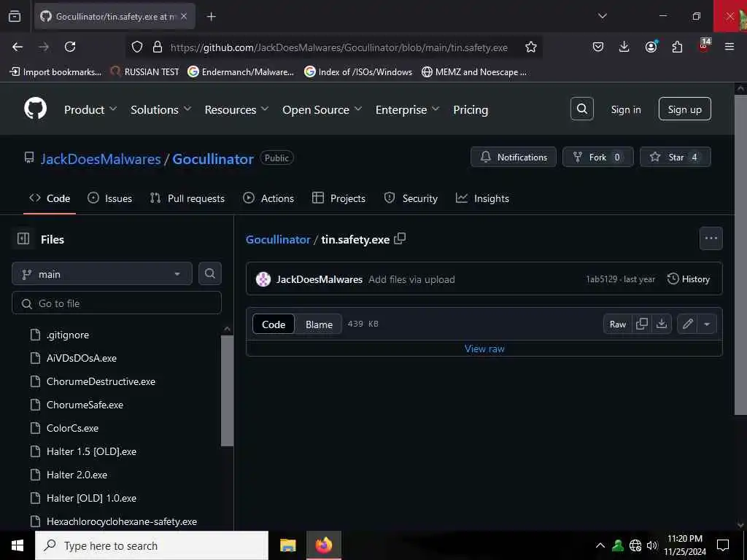Screen dimensions: 747x560
Task: Open the Issues tab
Action: pos(109,198)
